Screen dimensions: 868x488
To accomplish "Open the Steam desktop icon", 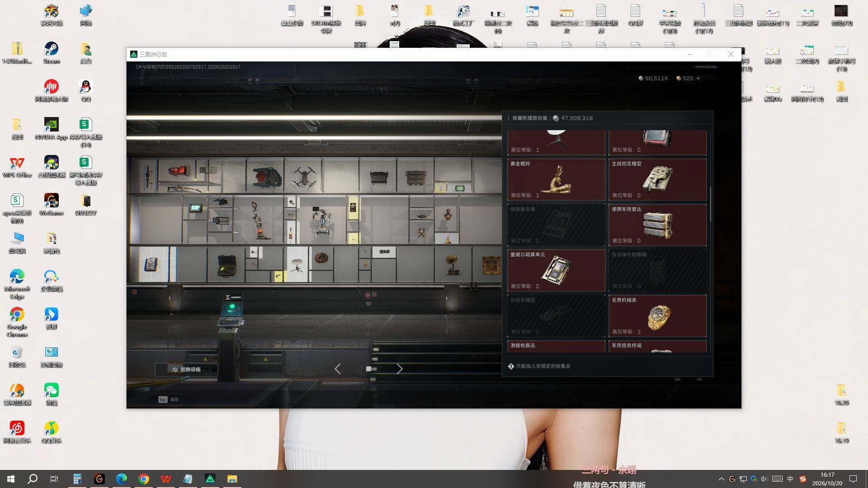I will [51, 53].
